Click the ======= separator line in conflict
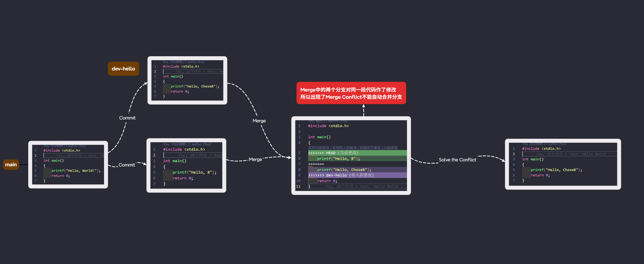 (316, 164)
